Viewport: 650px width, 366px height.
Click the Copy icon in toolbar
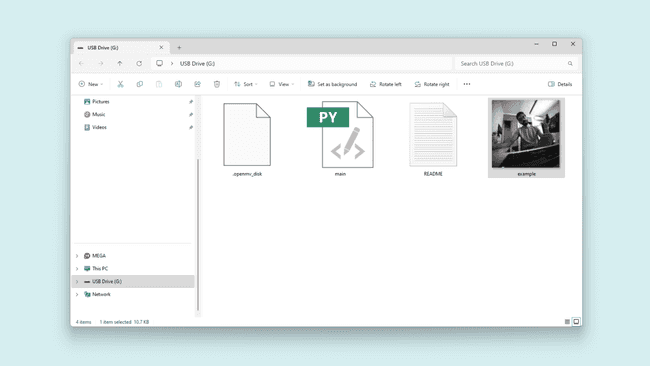[140, 84]
